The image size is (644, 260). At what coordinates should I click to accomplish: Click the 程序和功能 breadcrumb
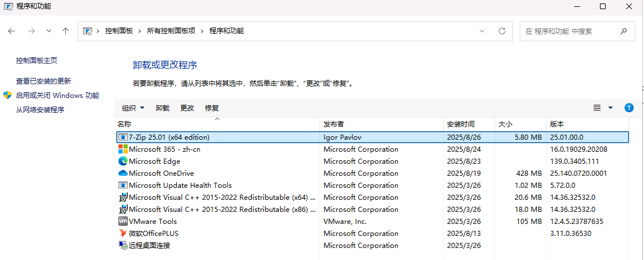(227, 31)
